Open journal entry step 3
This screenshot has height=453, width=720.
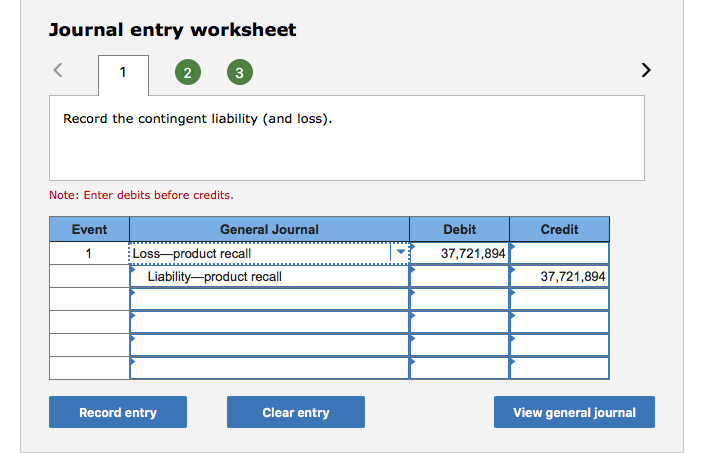click(240, 72)
